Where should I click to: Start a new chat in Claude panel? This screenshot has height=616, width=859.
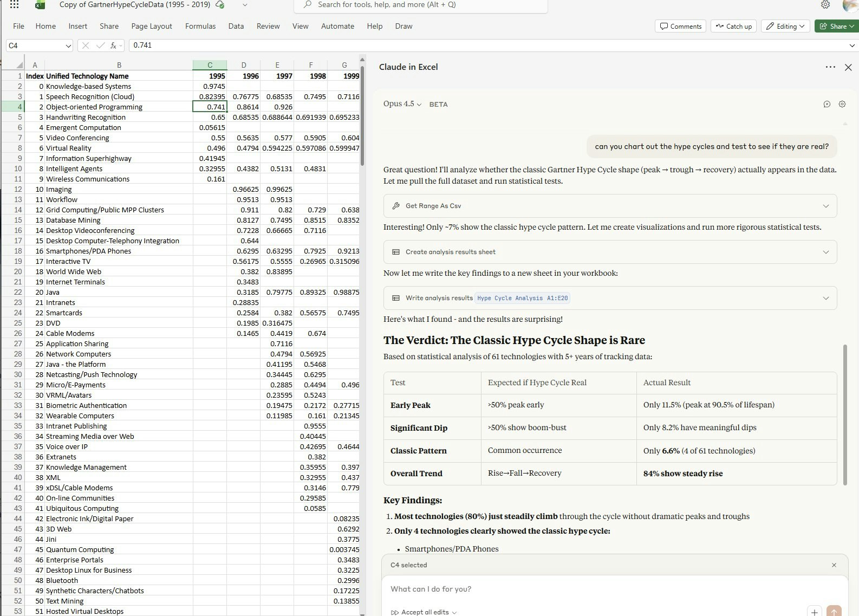(x=827, y=104)
